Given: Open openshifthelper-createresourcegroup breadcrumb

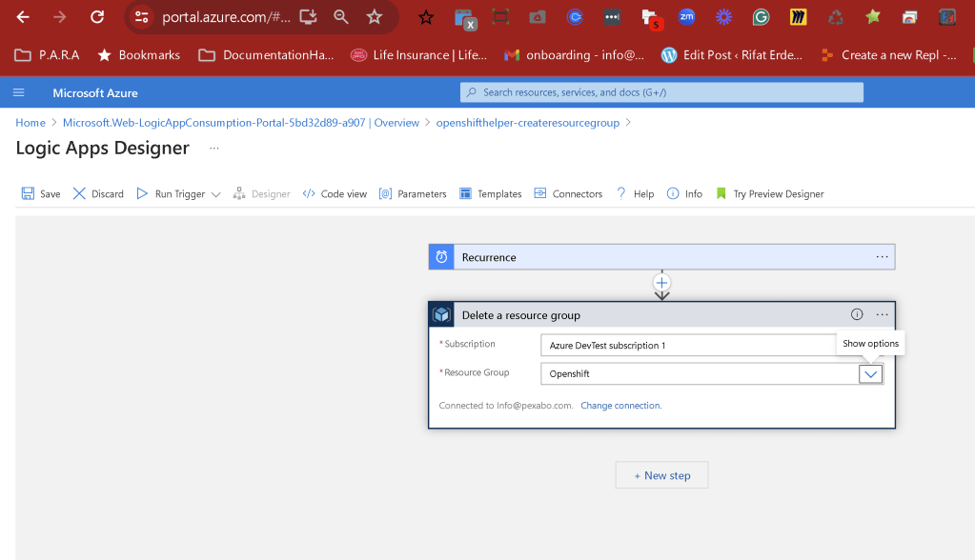Looking at the screenshot, I should click(527, 123).
